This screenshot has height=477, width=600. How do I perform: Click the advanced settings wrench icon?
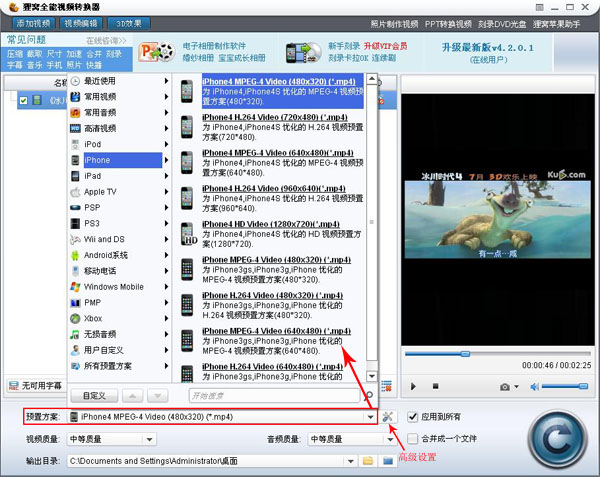(388, 417)
